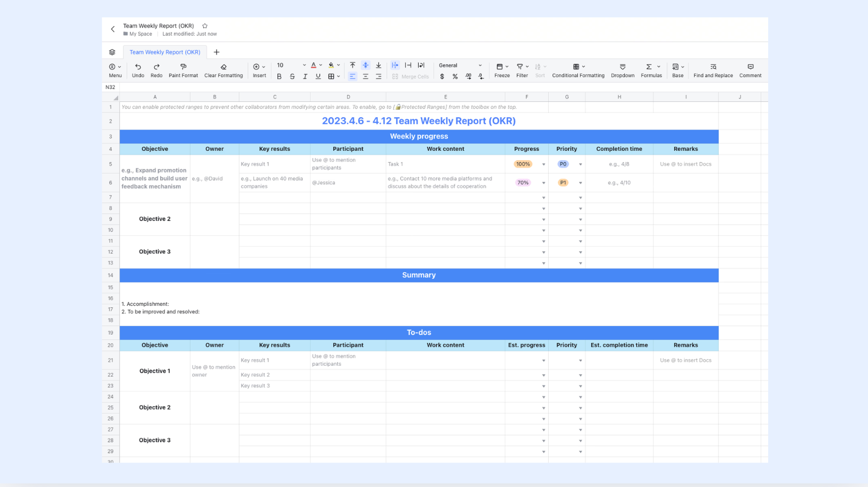Open progress dropdown for 100% row
The image size is (868, 487).
544,165
